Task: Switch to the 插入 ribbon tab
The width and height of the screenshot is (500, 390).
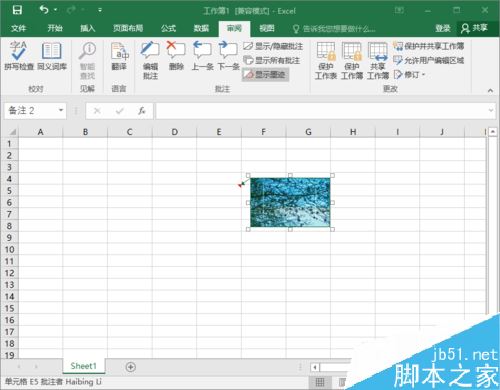Action: coord(88,28)
